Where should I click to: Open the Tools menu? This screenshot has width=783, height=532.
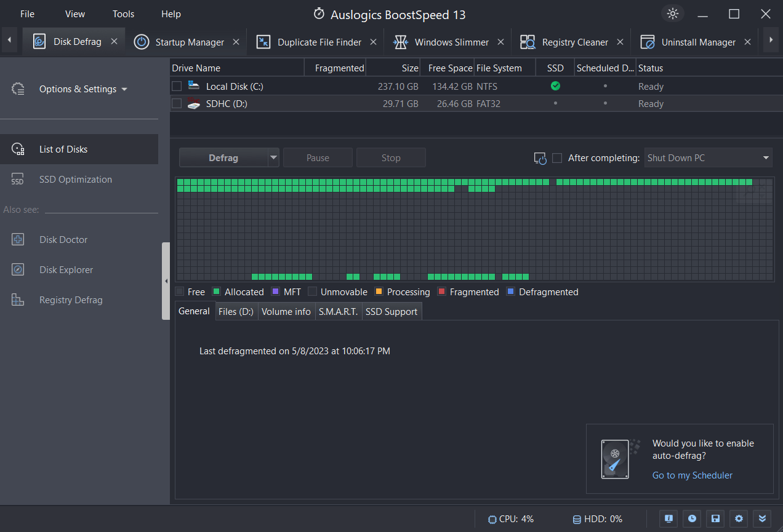click(122, 14)
